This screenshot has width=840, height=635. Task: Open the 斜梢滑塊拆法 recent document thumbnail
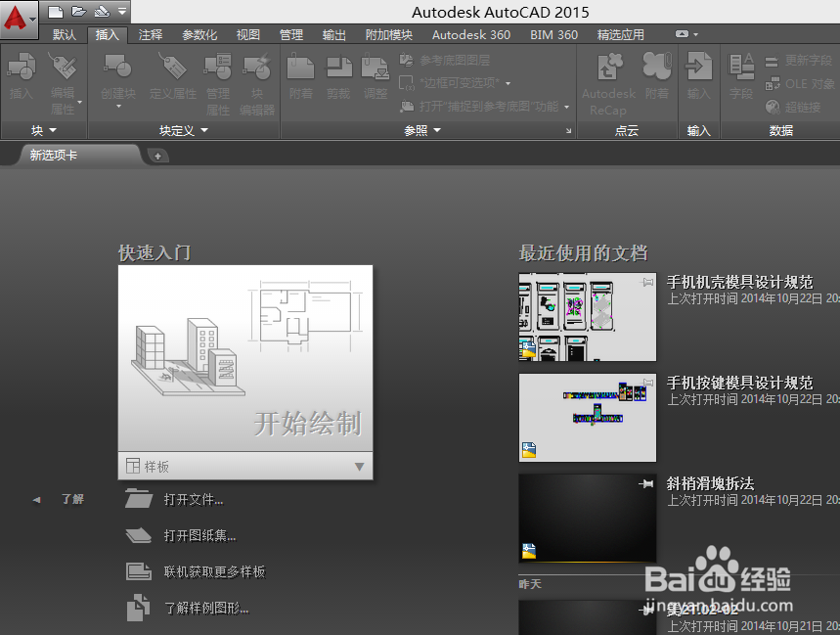pos(587,519)
